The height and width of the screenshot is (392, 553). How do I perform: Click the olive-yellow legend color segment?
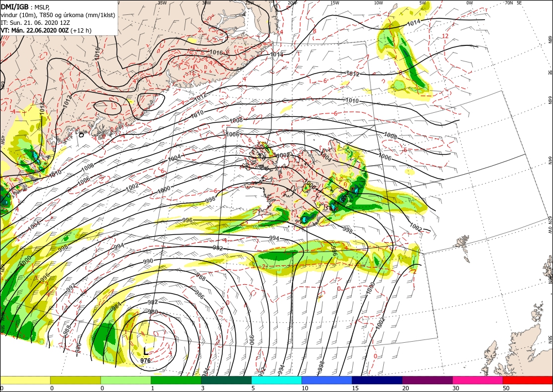75,380
